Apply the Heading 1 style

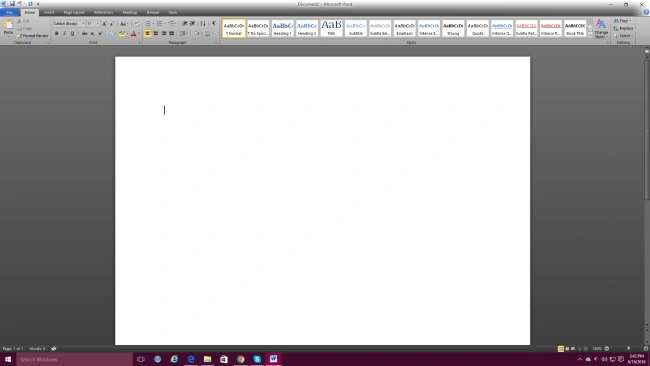pos(282,28)
